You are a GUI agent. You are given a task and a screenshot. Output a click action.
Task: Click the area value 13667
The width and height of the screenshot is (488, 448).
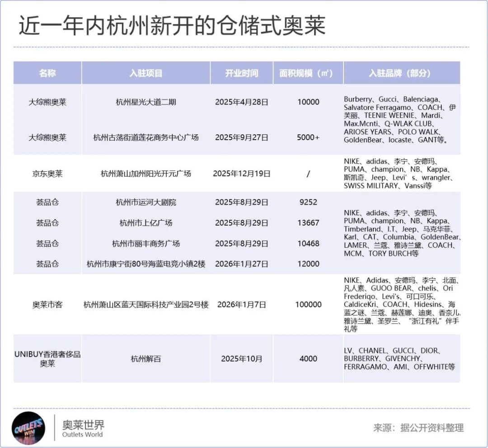(x=308, y=222)
